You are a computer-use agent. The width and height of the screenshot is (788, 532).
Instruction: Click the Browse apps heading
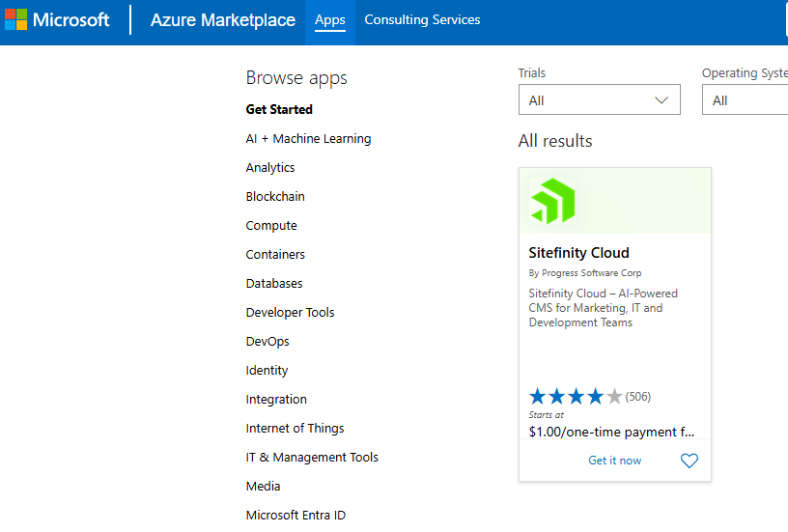(x=296, y=78)
